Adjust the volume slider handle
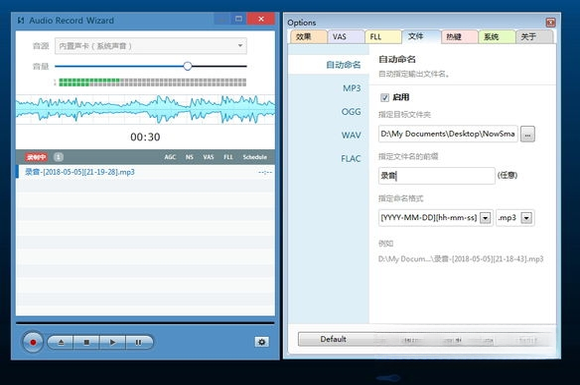The image size is (580, 385). point(188,66)
